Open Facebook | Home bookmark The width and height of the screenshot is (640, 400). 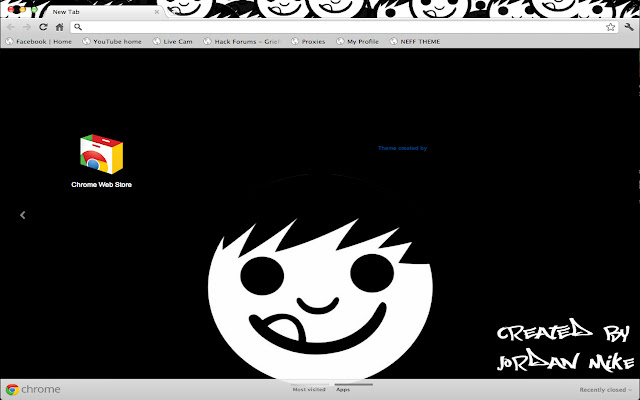tap(38, 42)
